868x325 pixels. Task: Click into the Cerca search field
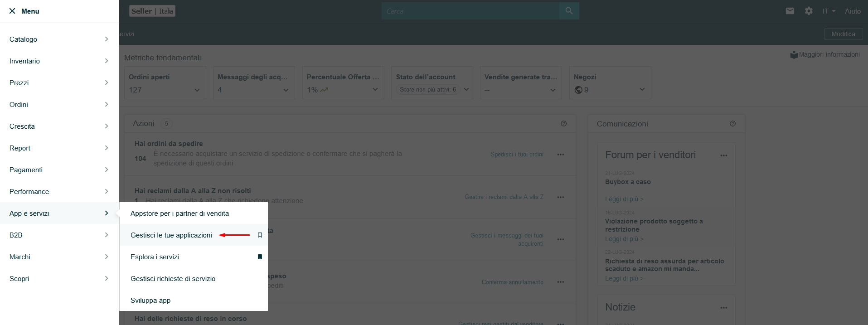(x=470, y=11)
